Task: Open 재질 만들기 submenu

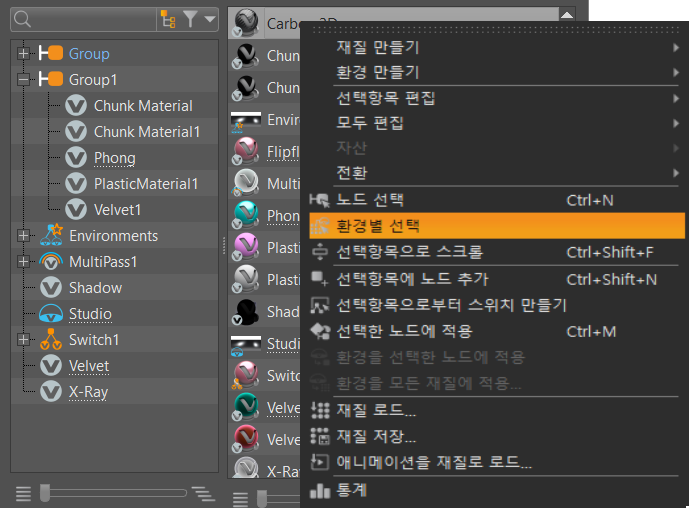Action: pos(497,47)
